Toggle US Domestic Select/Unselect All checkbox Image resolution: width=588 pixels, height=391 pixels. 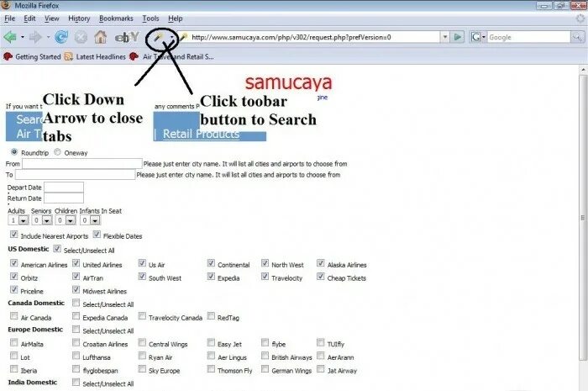(57, 248)
